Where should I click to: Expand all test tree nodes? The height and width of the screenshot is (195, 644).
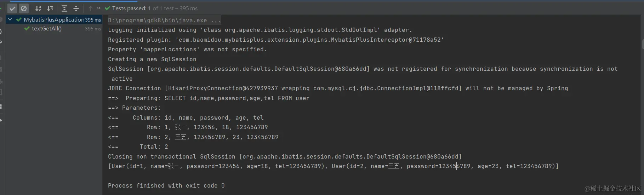64,8
